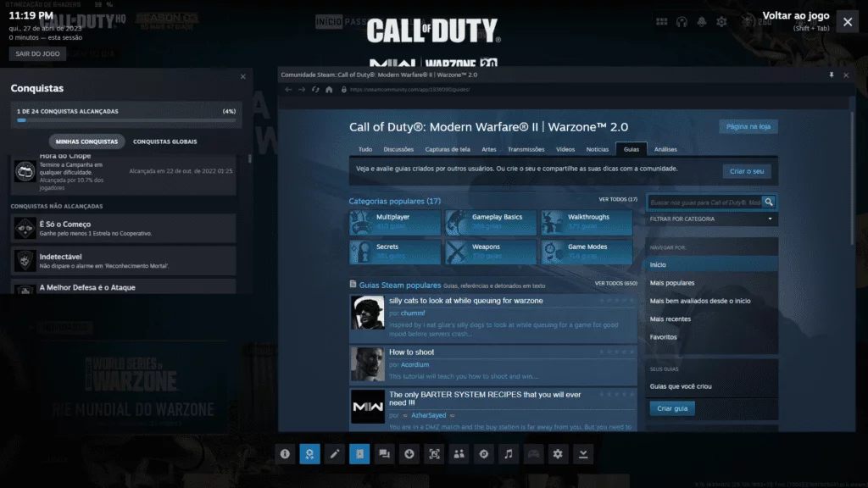Open the music note soundtrack icon
Image resolution: width=868 pixels, height=488 pixels.
point(509,454)
